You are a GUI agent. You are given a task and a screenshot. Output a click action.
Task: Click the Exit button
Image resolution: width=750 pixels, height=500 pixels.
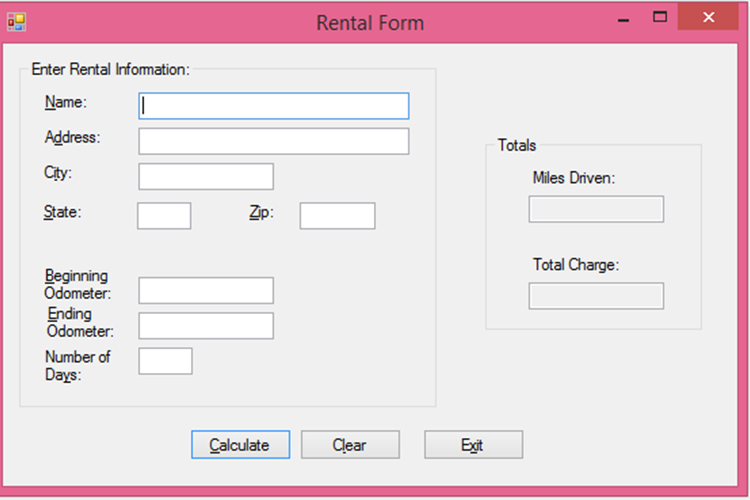coord(474,444)
